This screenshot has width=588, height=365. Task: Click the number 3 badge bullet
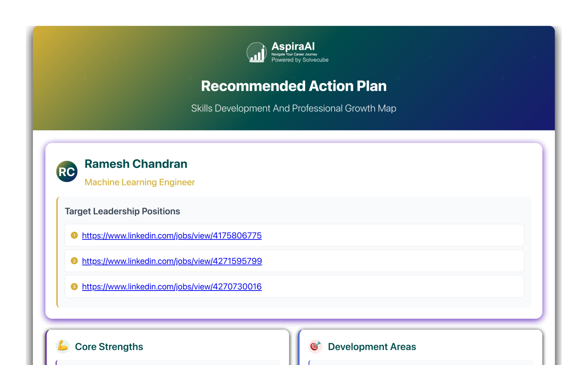click(74, 286)
